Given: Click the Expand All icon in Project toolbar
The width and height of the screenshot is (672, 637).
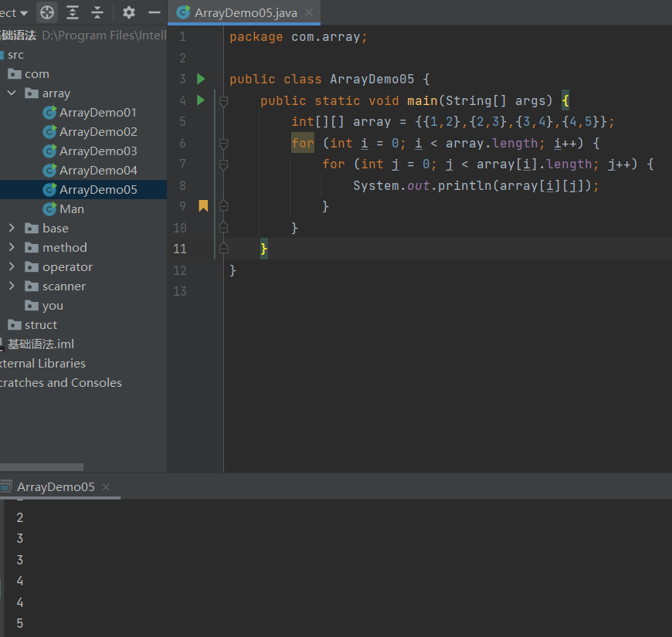Looking at the screenshot, I should [73, 12].
